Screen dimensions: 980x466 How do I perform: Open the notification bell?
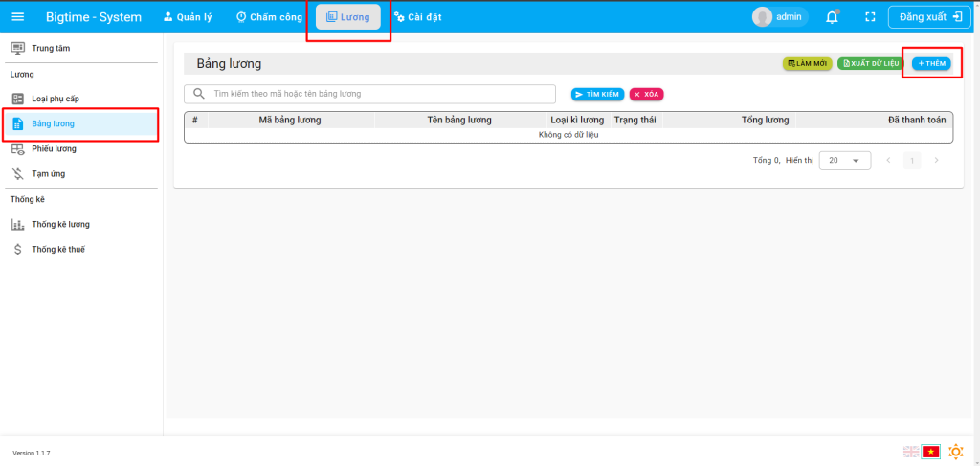pos(832,16)
